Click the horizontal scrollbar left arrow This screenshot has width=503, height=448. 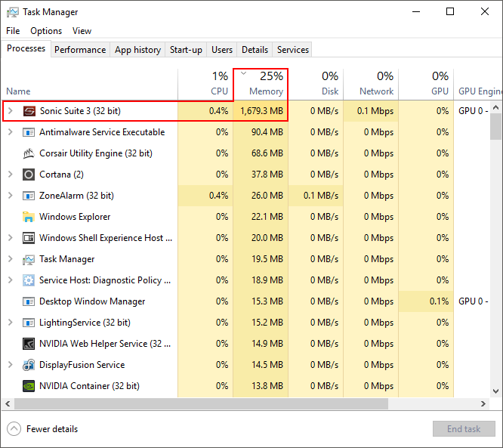point(8,403)
